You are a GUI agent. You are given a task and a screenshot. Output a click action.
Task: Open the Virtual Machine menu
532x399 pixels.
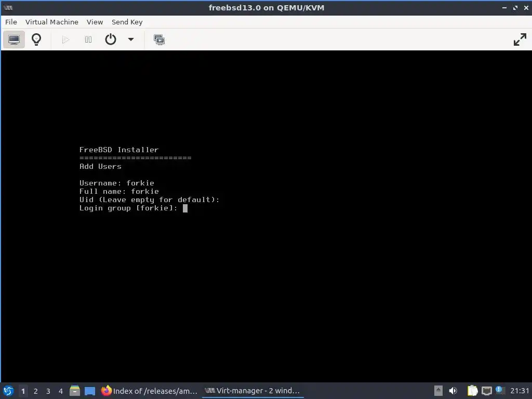52,22
